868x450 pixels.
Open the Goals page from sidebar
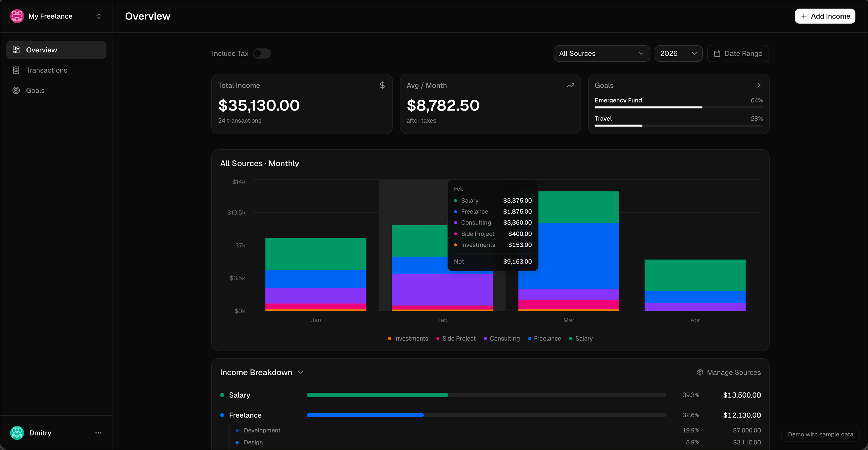pos(35,90)
